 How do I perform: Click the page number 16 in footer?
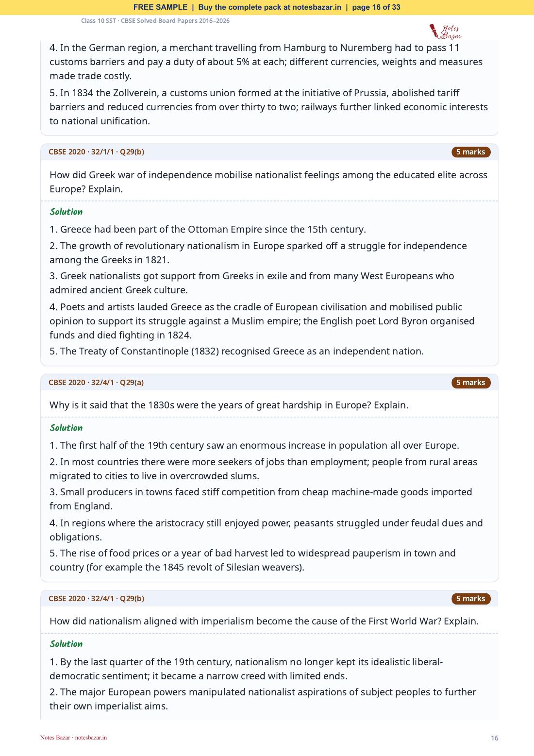point(494,738)
